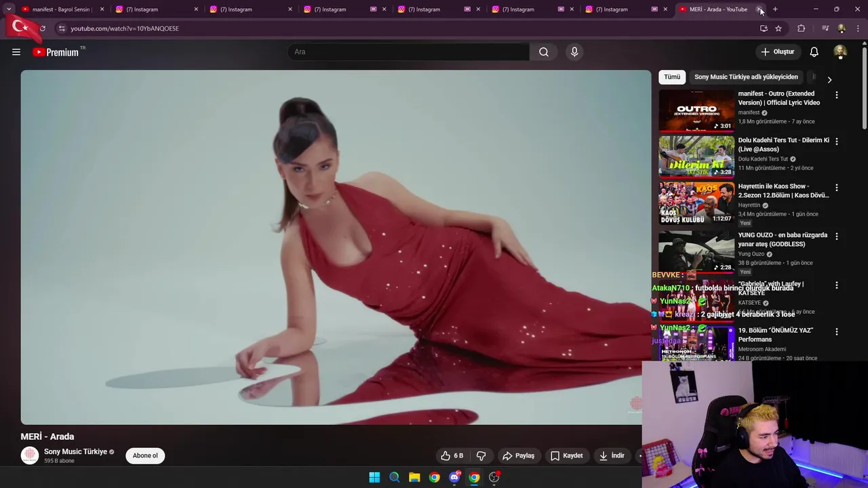868x488 pixels.
Task: Open File Explorer from taskbar
Action: [414, 477]
